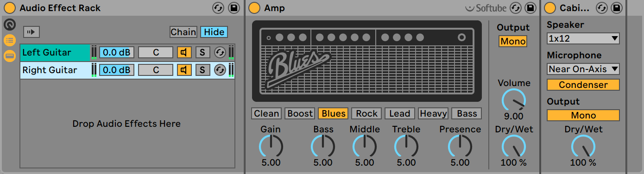Click Left Guitar pan C field
This screenshot has width=644, height=174.
(x=156, y=52)
